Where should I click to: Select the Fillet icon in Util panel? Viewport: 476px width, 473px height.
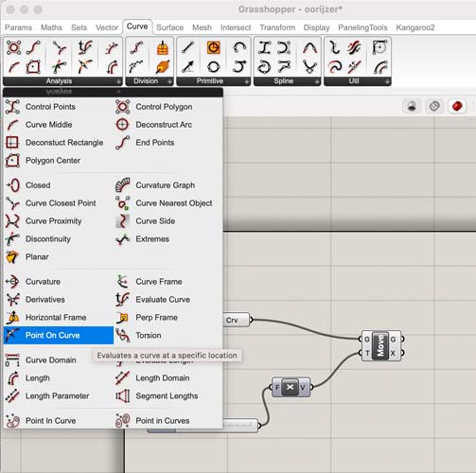[379, 48]
